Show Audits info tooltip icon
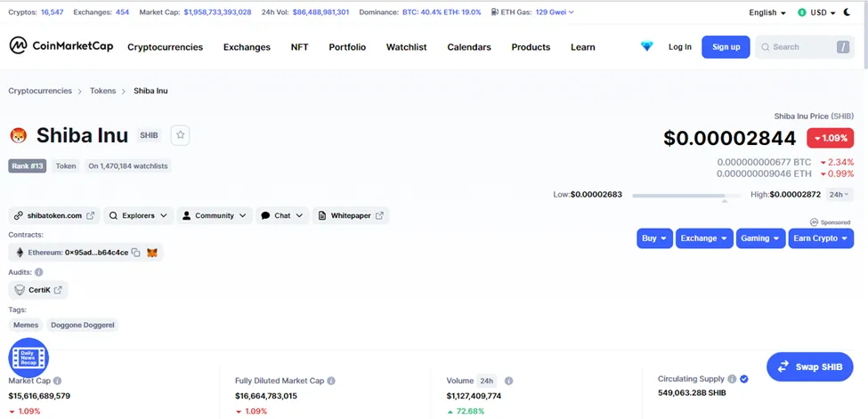 click(39, 272)
